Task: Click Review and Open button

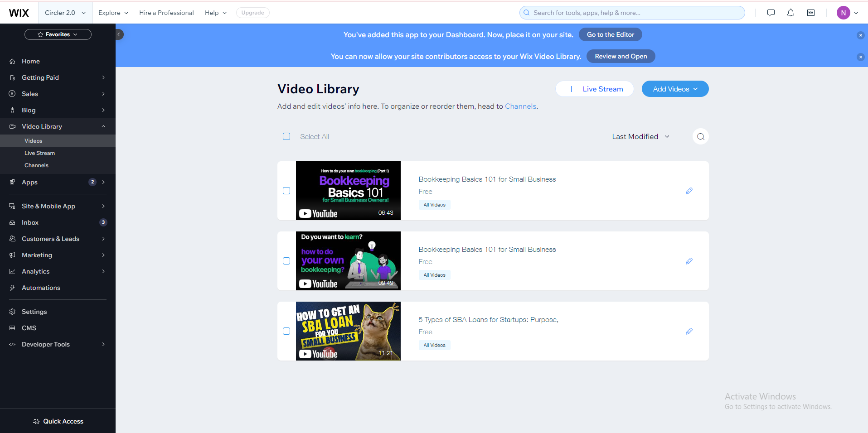Action: click(x=621, y=56)
